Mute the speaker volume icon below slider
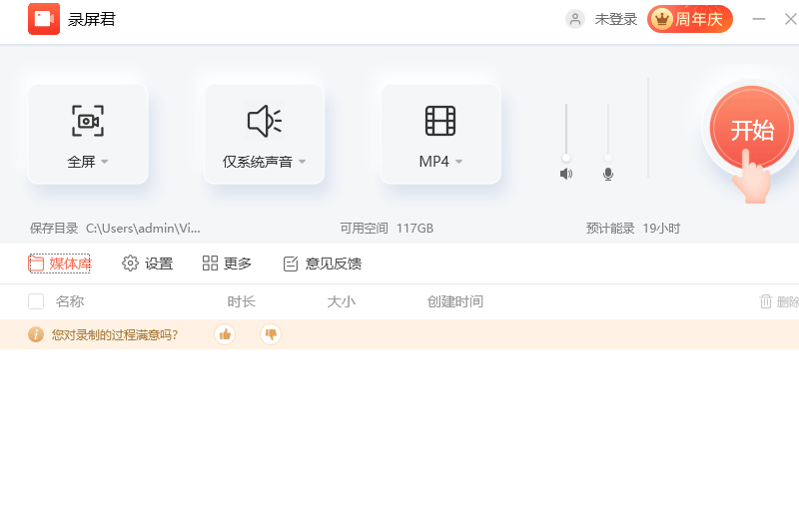The image size is (799, 532). (566, 174)
